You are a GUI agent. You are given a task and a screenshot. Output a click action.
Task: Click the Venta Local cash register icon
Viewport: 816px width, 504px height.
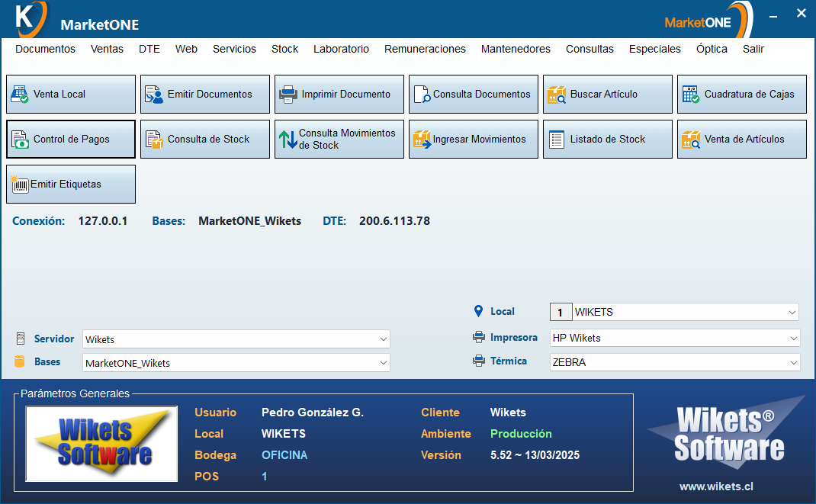click(x=20, y=95)
